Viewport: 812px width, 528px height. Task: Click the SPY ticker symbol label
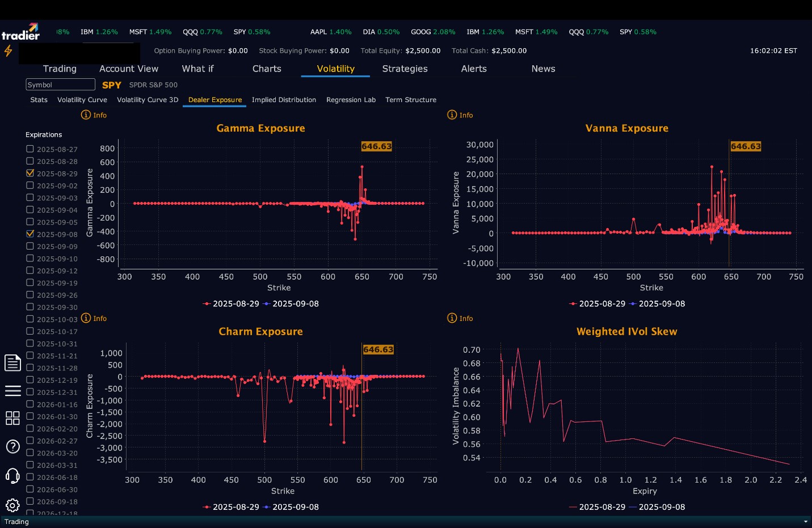pos(112,85)
